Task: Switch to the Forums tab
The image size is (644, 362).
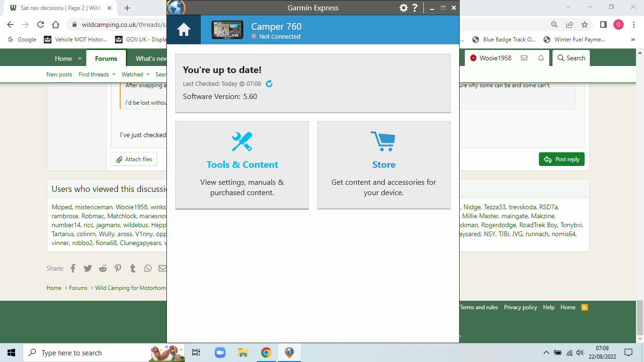Action: pos(106,58)
